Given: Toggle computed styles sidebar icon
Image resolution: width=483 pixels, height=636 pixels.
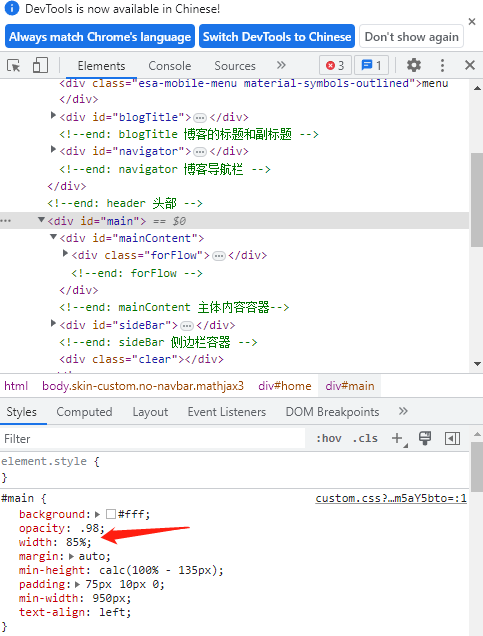Looking at the screenshot, I should tap(452, 438).
